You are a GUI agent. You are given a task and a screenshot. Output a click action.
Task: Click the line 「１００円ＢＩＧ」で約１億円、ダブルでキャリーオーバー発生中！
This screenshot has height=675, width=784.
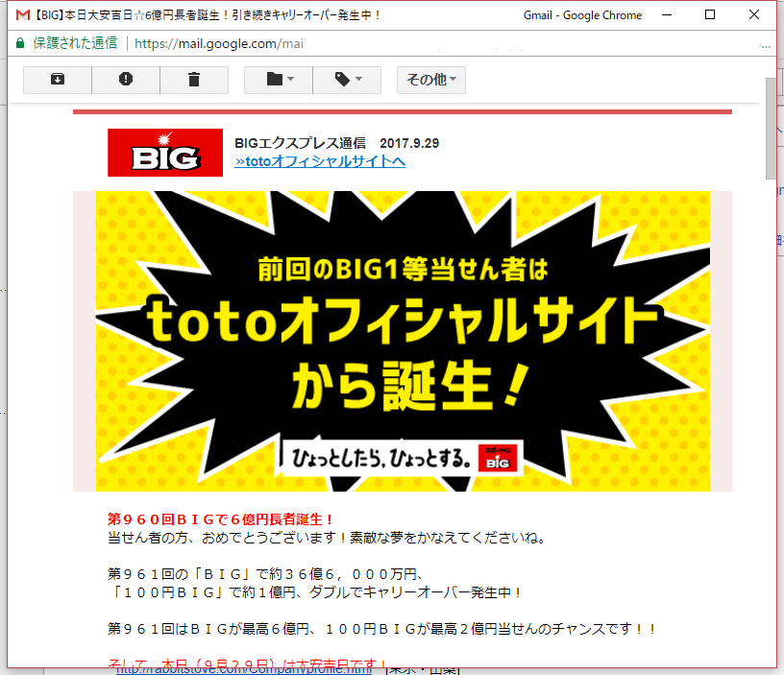(315, 592)
